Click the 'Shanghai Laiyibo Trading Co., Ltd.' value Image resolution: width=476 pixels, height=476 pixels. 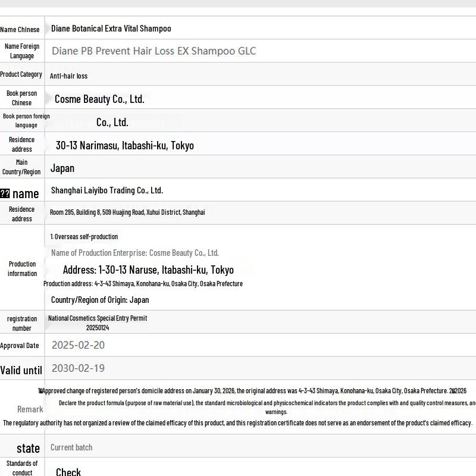pos(107,190)
